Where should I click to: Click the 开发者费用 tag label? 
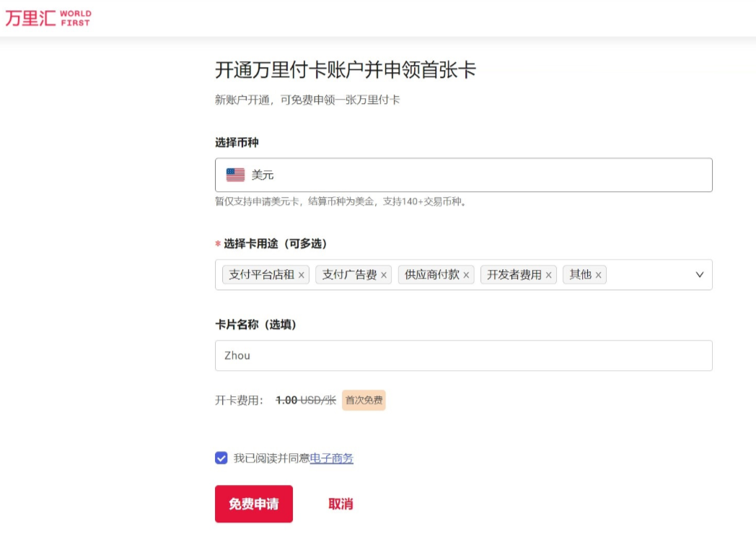514,275
